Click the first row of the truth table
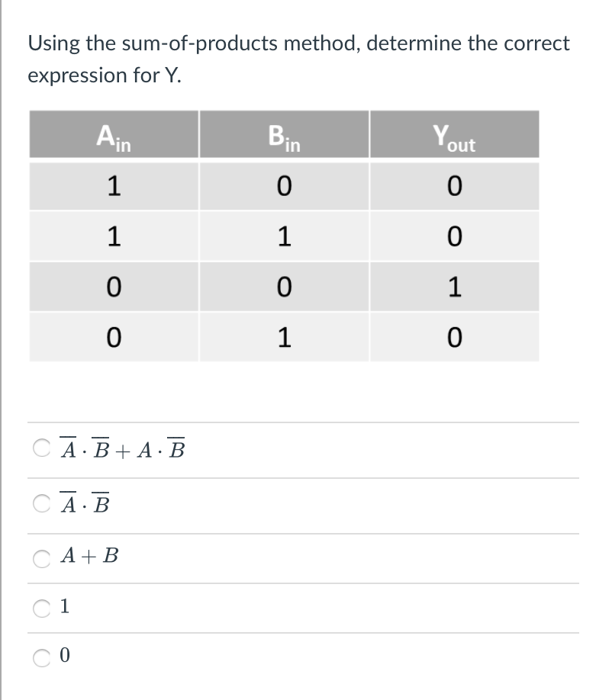 [283, 185]
